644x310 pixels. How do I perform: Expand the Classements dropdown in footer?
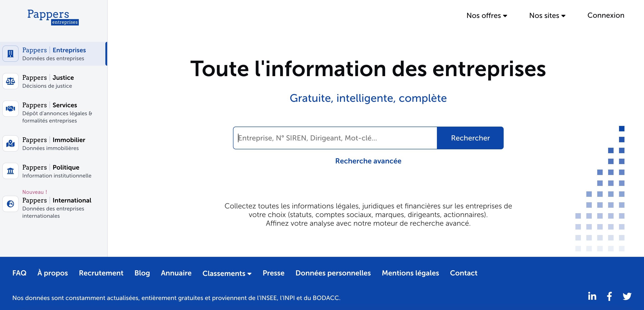coord(226,273)
